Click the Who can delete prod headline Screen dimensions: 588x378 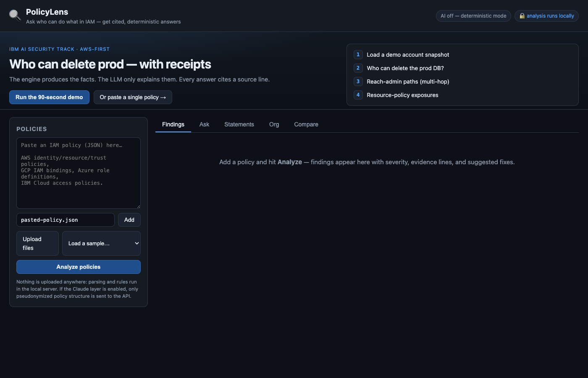pyautogui.click(x=110, y=64)
